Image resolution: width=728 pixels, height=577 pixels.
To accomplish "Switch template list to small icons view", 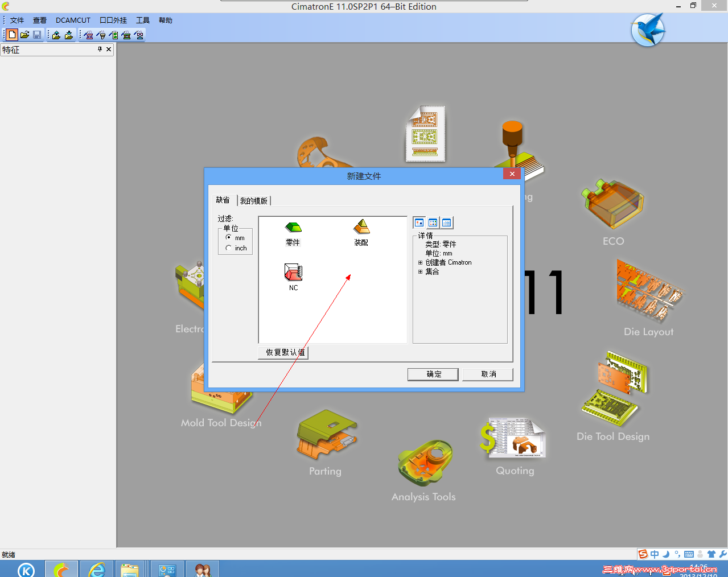I will point(433,222).
